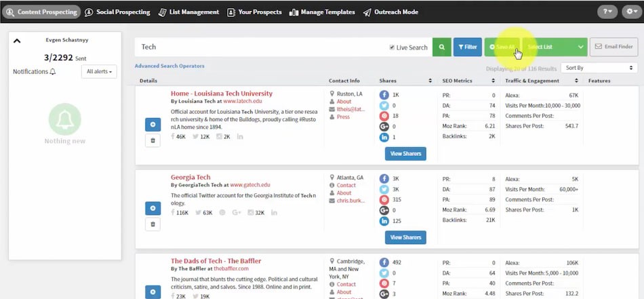Viewport: 644px width, 299px height.
Task: Switch to Outreach Mode
Action: [x=390, y=12]
